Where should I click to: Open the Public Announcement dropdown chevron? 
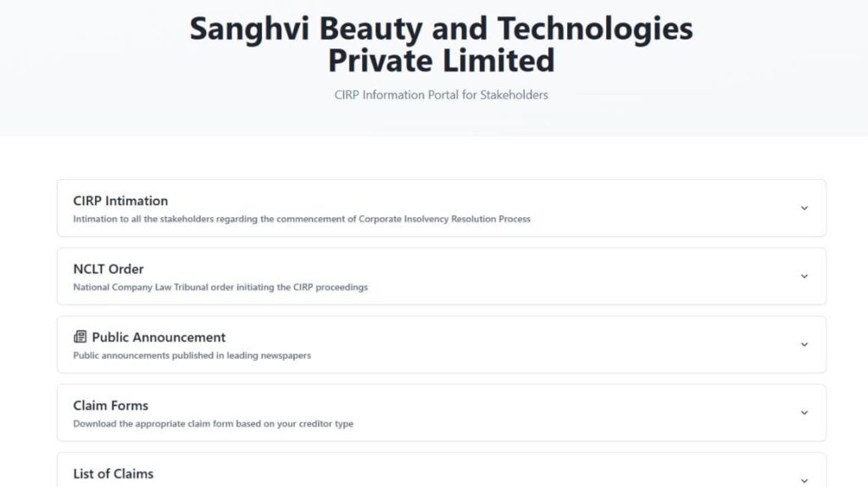804,344
